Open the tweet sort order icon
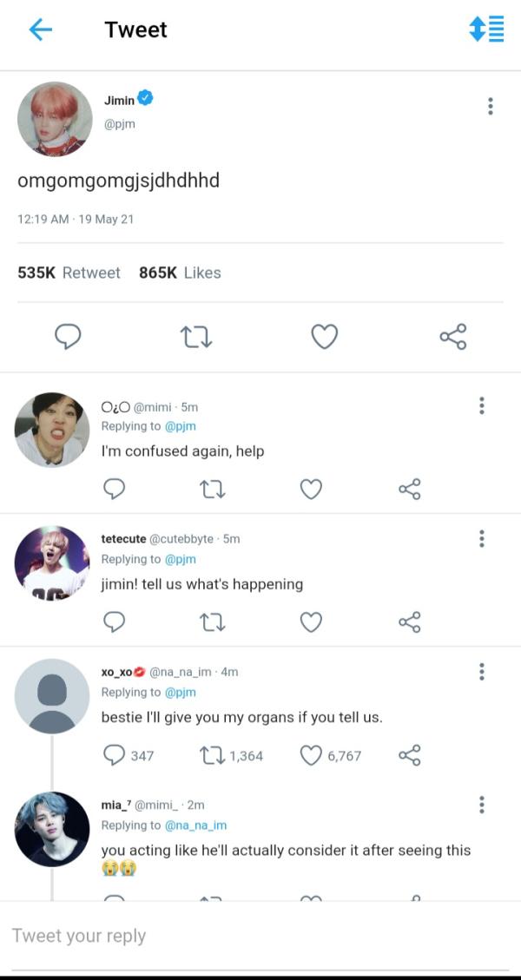The image size is (521, 980). (x=486, y=29)
